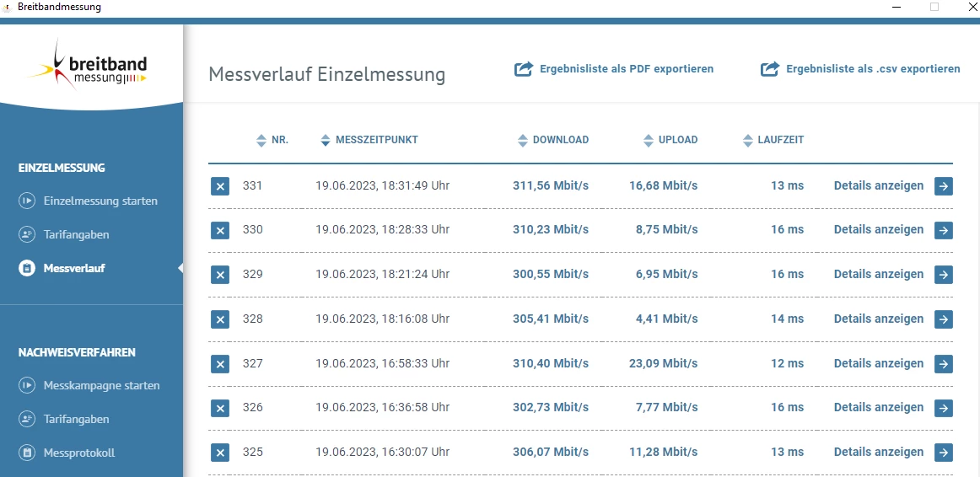
Task: Click the Einzelmessung starten play icon
Action: tap(27, 201)
